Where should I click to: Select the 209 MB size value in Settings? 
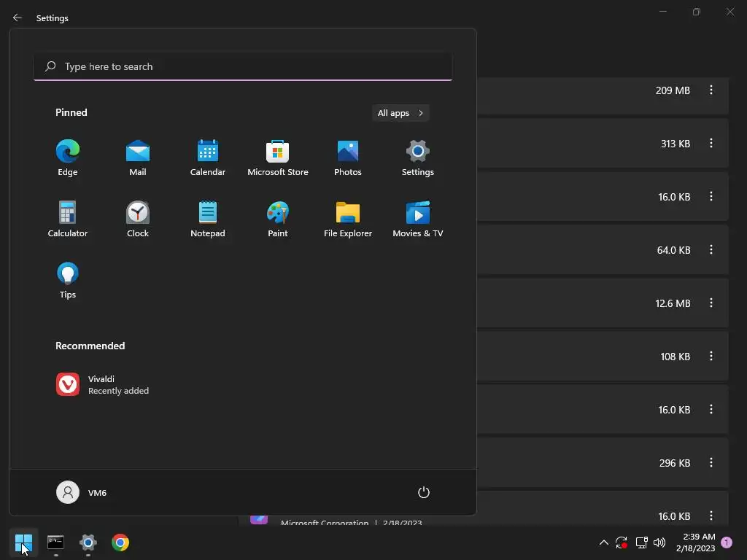click(x=673, y=90)
